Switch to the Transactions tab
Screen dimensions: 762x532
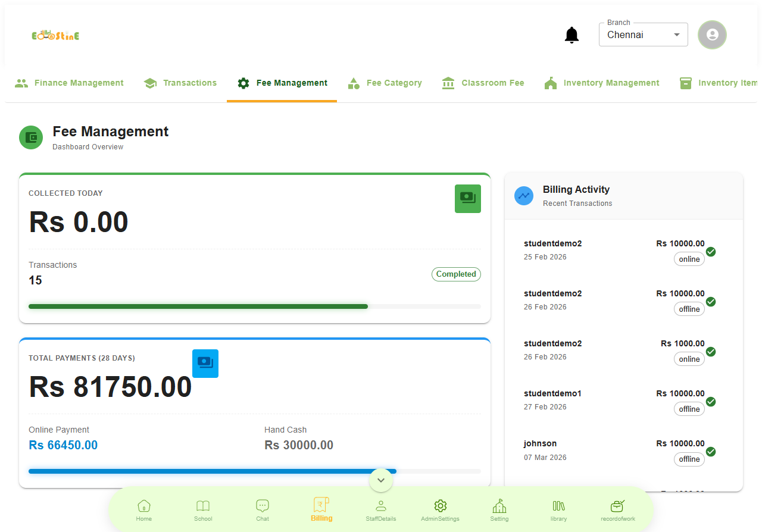180,83
